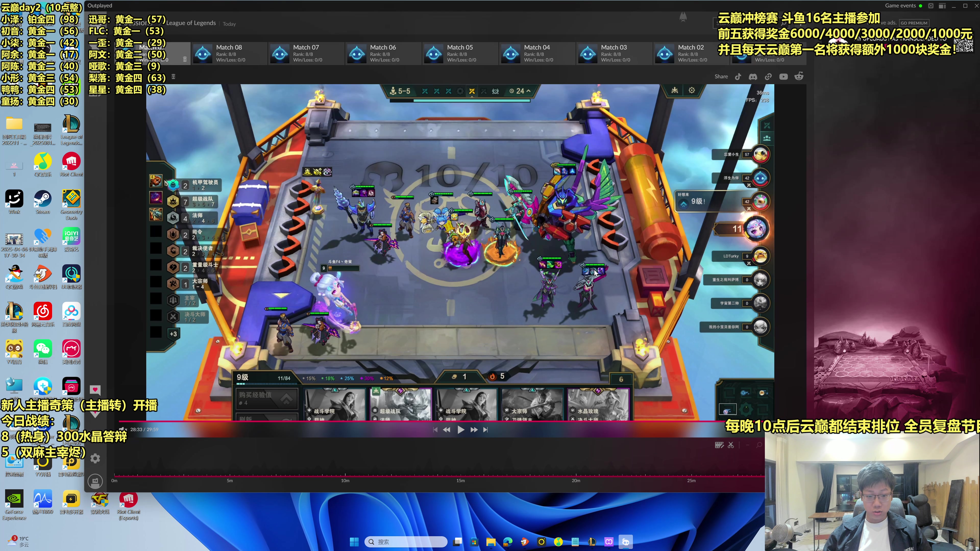Select the Match 08 tab
The height and width of the screenshot is (551, 980).
coord(229,53)
